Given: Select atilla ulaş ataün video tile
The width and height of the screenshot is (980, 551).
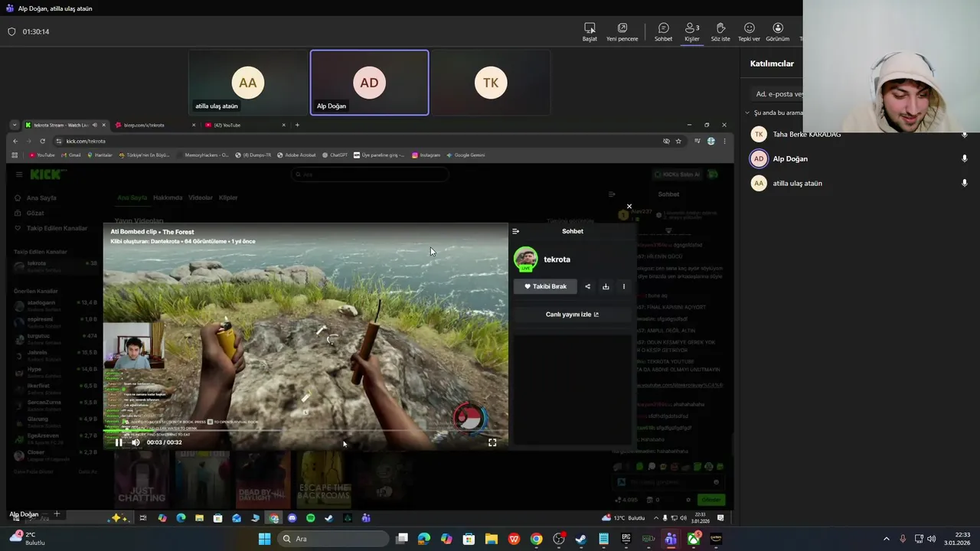Looking at the screenshot, I should (248, 83).
